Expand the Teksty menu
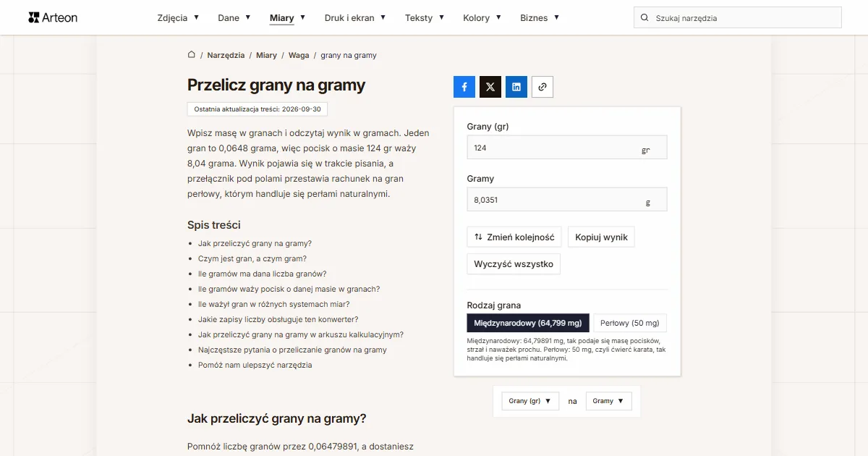The image size is (868, 456). (425, 18)
